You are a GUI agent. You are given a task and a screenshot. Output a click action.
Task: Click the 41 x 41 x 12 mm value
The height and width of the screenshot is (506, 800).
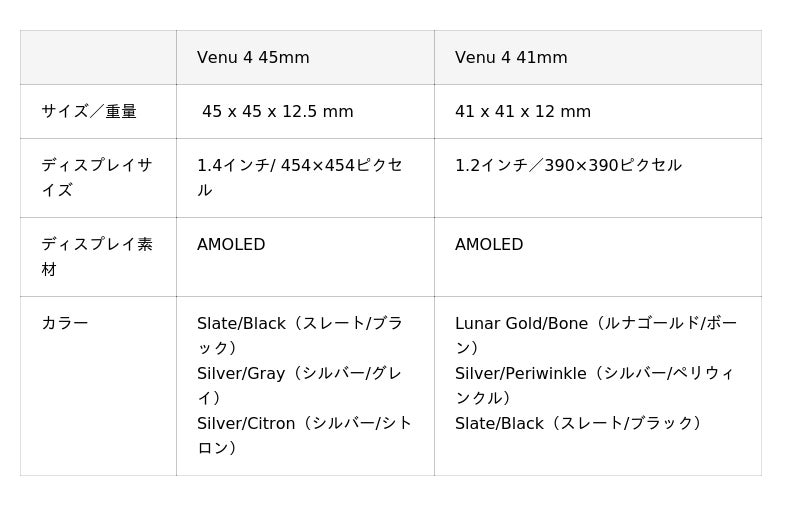(x=523, y=112)
